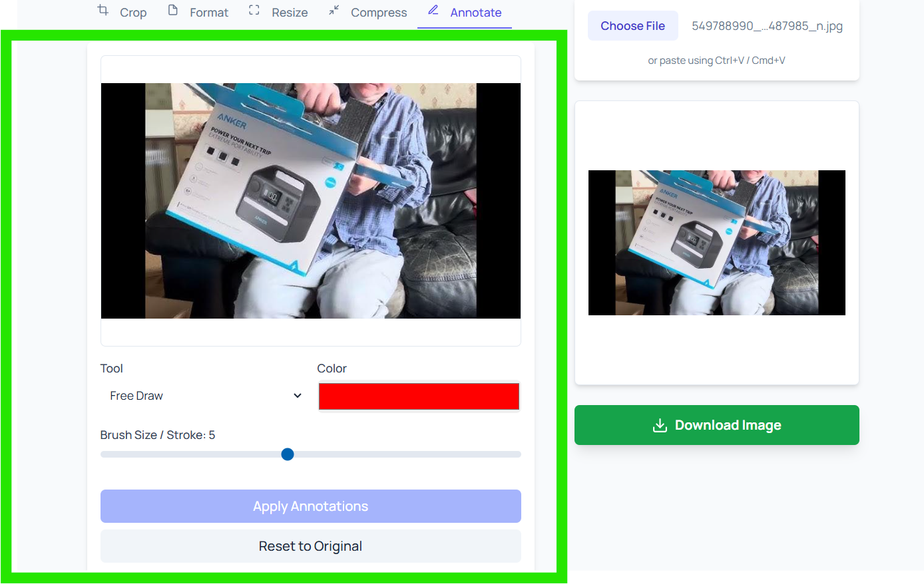Viewport: 924px width, 584px height.
Task: Click the Brush Size slider handle
Action: pyautogui.click(x=287, y=454)
